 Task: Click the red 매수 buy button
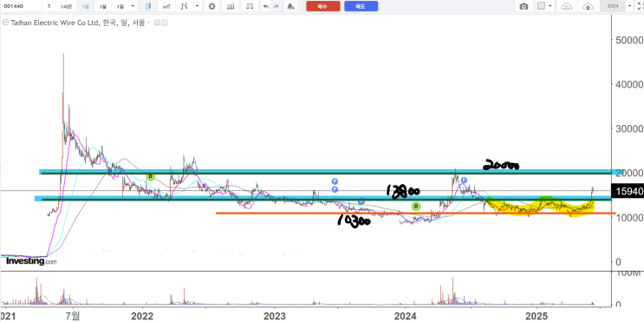click(x=322, y=6)
